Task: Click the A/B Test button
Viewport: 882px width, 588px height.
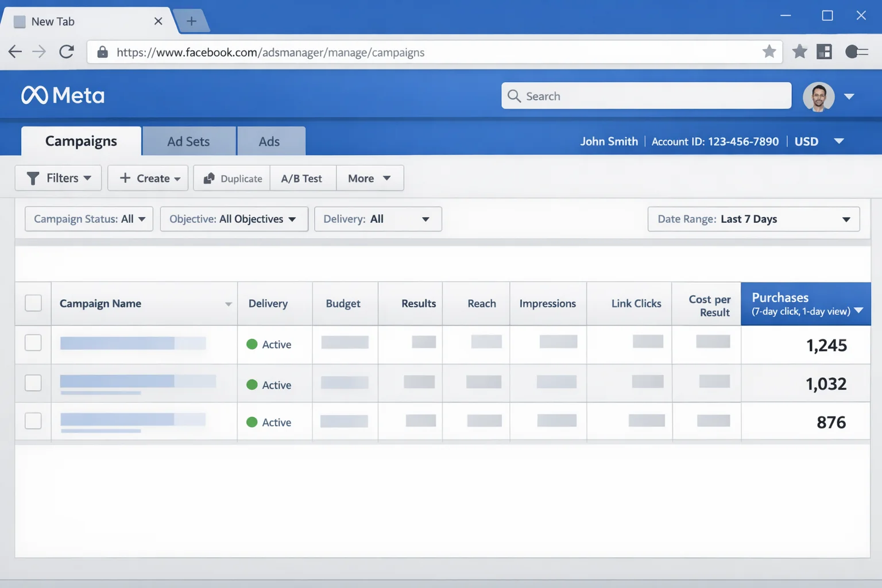Action: point(302,178)
